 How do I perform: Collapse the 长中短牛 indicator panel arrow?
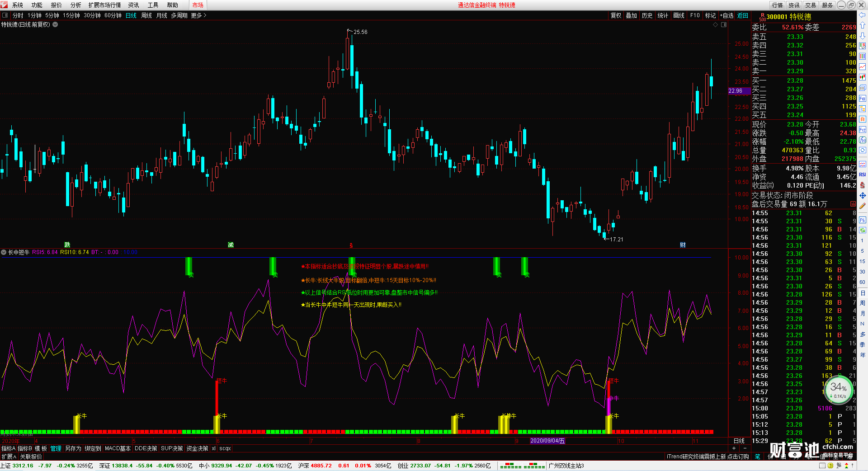4,252
